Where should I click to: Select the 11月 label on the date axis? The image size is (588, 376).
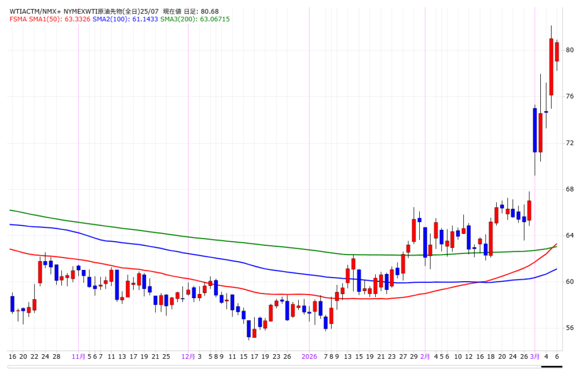(79, 357)
